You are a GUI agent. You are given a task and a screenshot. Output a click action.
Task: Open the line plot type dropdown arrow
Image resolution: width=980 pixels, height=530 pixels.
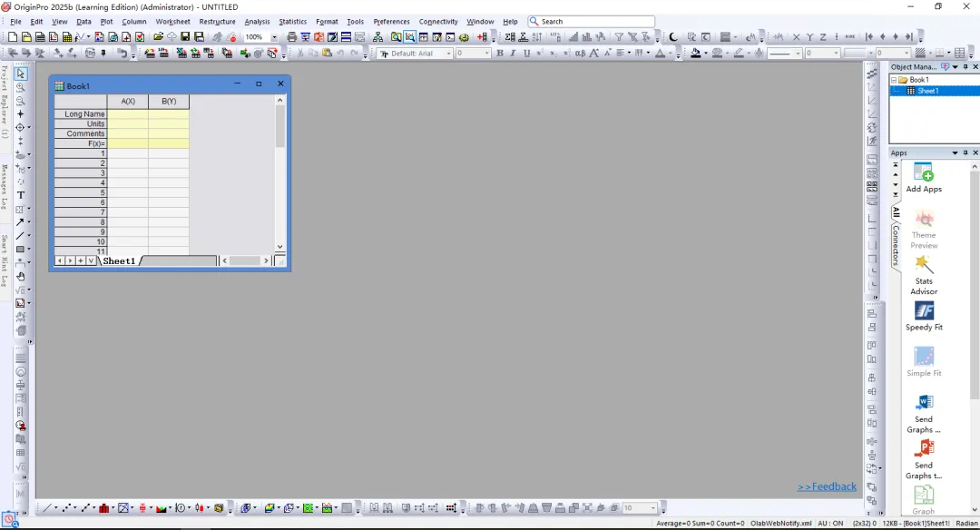tap(55, 508)
